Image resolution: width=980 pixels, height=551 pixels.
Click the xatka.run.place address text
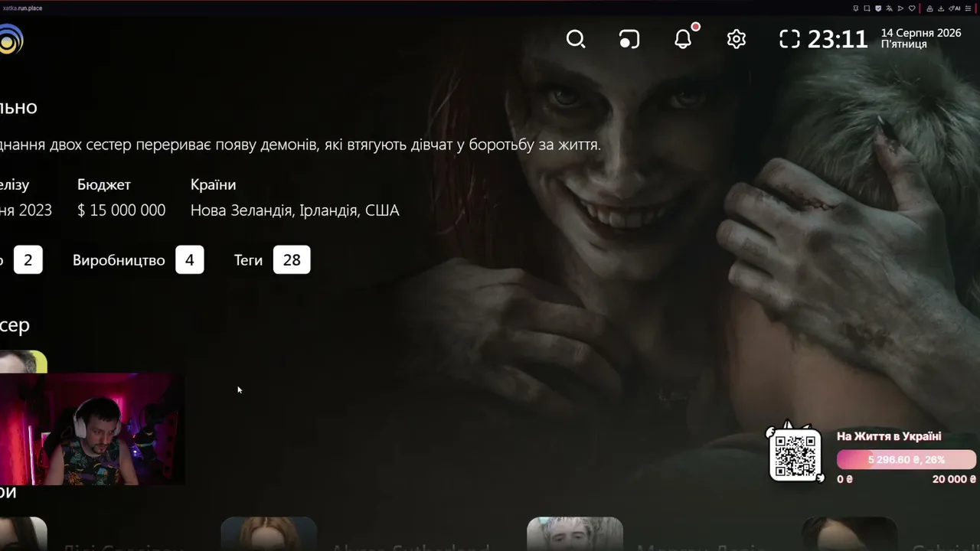click(x=23, y=8)
